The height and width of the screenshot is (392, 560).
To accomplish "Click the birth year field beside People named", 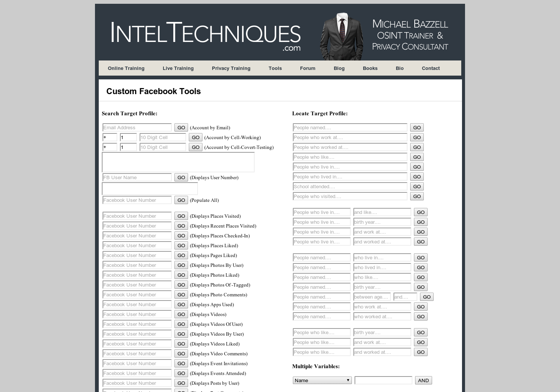I will point(382,287).
